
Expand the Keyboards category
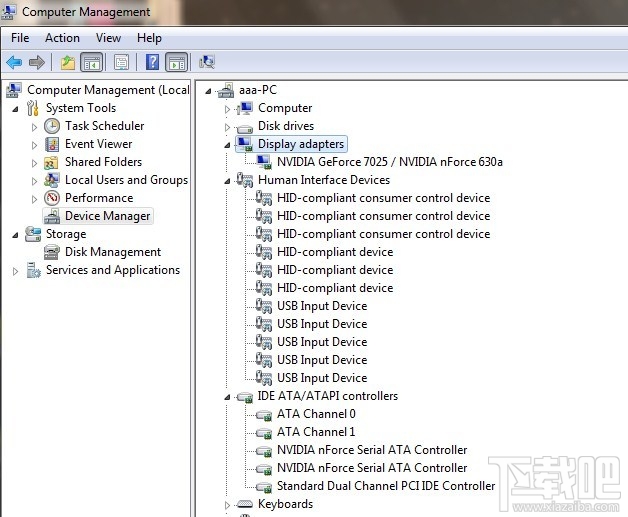227,505
